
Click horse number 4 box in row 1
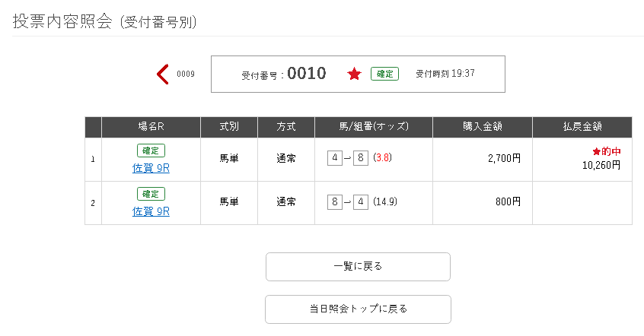click(335, 158)
